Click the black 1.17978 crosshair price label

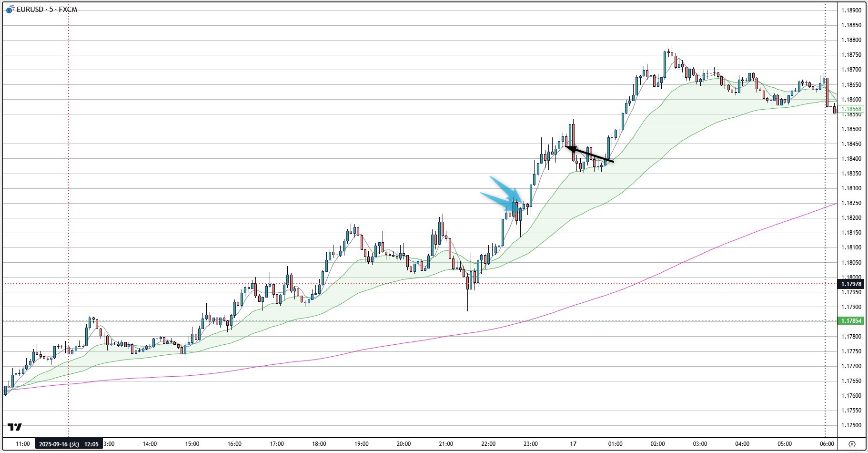[851, 284]
